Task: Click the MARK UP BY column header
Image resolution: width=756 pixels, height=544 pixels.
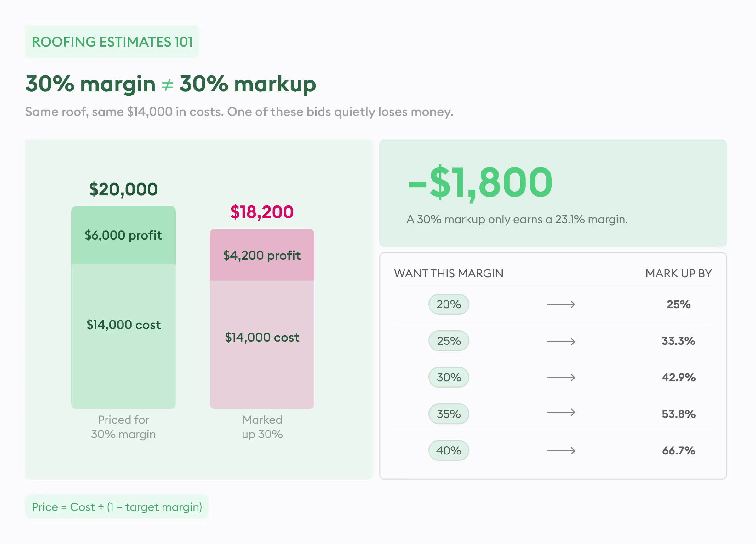Action: (x=679, y=274)
